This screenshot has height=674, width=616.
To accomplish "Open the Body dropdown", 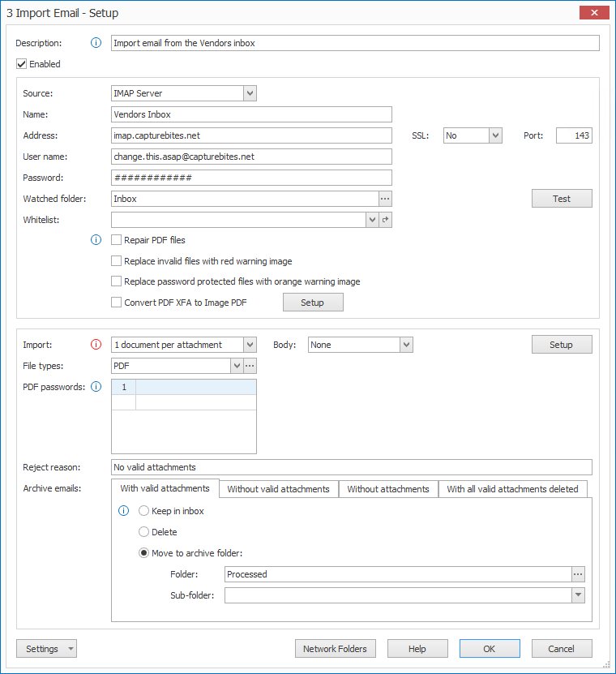I will tap(406, 345).
